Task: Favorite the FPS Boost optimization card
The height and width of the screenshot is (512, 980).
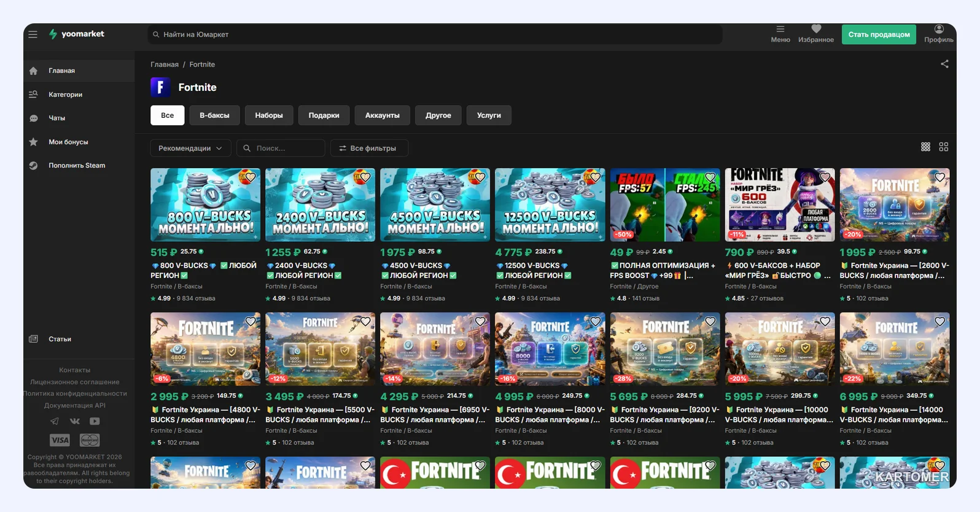Action: [x=710, y=177]
